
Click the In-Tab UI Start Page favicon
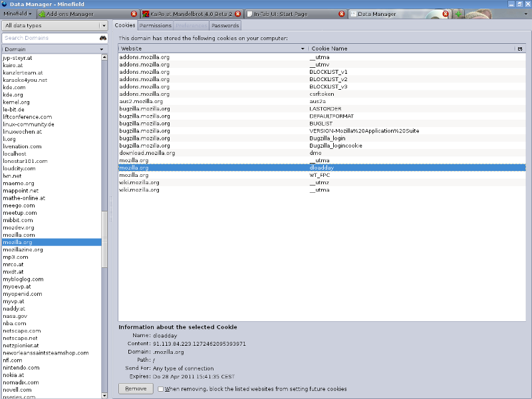(249, 13)
